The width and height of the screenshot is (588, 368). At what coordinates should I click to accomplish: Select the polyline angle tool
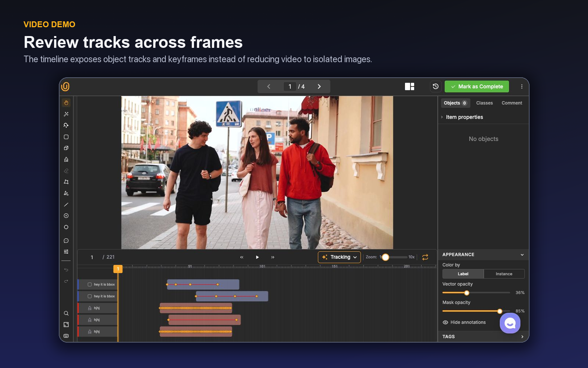point(66,193)
